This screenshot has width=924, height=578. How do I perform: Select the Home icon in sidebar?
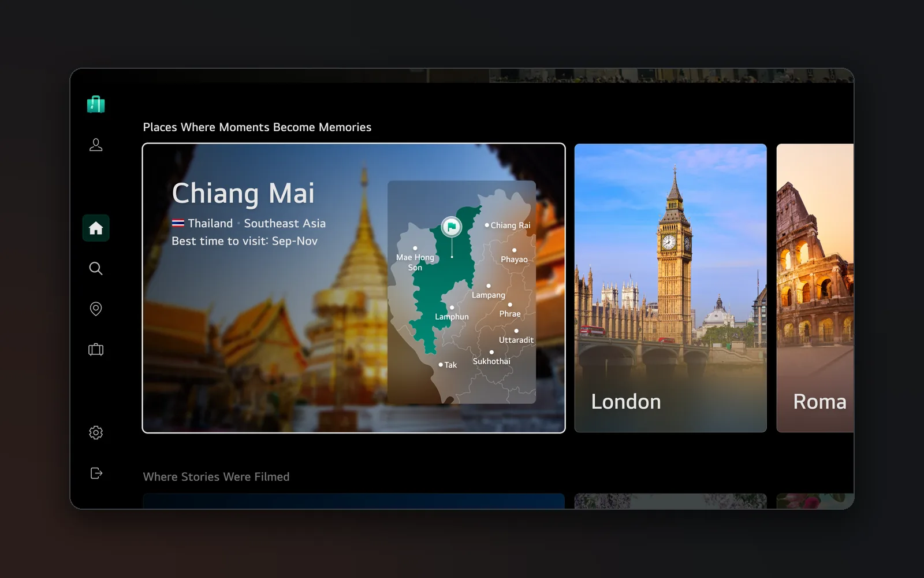click(96, 228)
